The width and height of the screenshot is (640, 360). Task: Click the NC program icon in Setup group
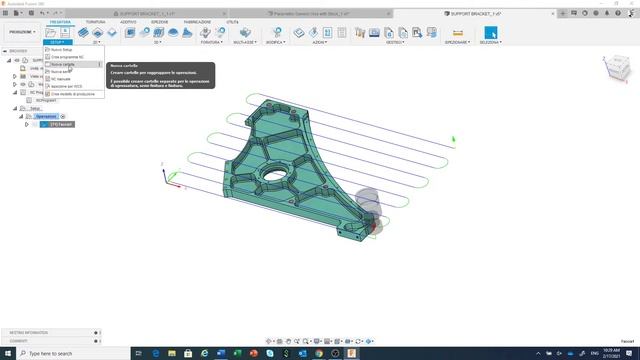pos(65,32)
